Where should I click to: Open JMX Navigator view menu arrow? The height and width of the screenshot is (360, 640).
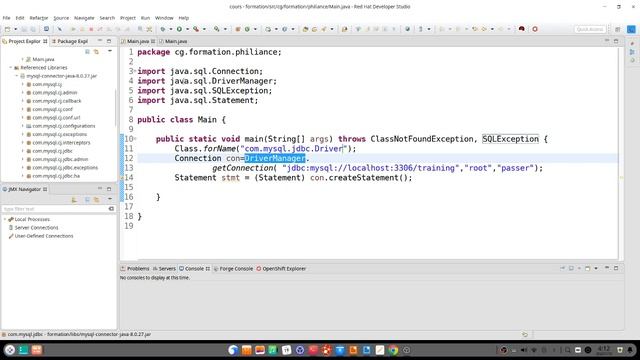[110, 199]
